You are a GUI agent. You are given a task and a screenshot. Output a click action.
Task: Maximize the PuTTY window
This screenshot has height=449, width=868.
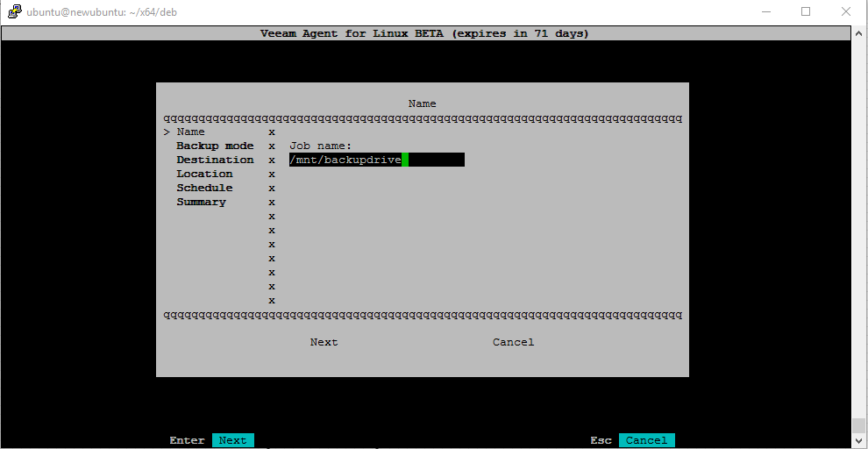(806, 11)
